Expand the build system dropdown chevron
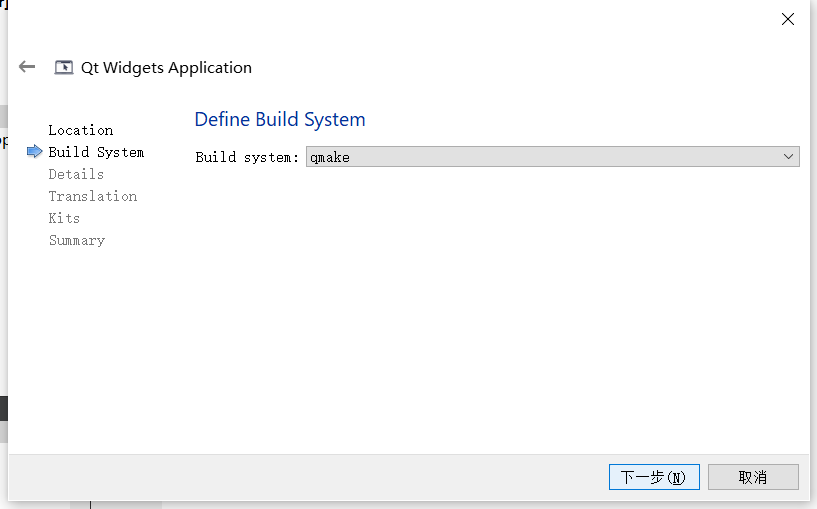Image resolution: width=817 pixels, height=509 pixels. (788, 157)
